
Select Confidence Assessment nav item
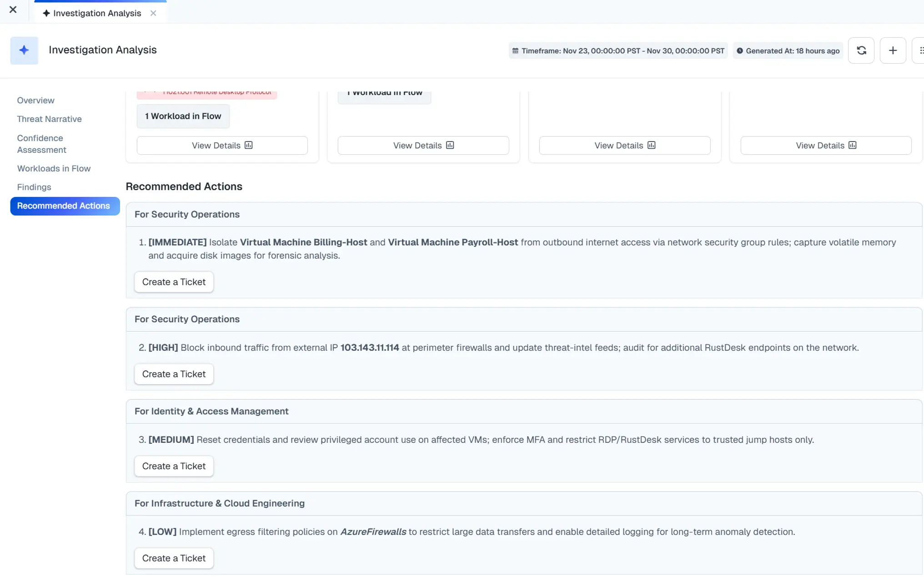coord(41,144)
